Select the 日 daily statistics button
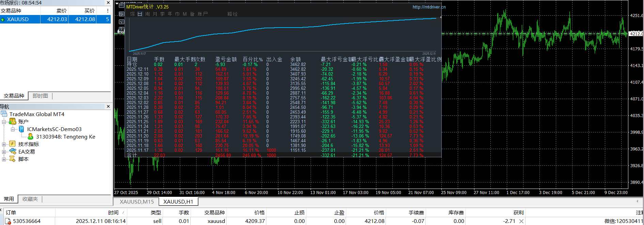The image size is (644, 225). [140, 14]
